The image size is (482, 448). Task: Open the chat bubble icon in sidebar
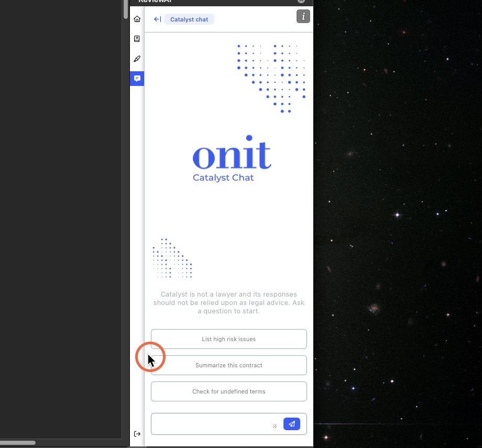pyautogui.click(x=137, y=79)
